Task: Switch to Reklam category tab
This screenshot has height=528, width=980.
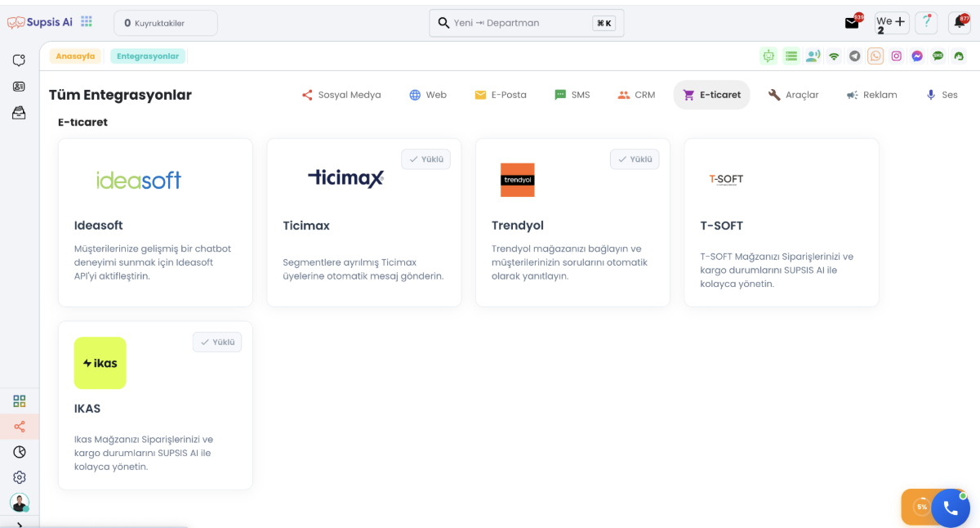Action: [871, 95]
